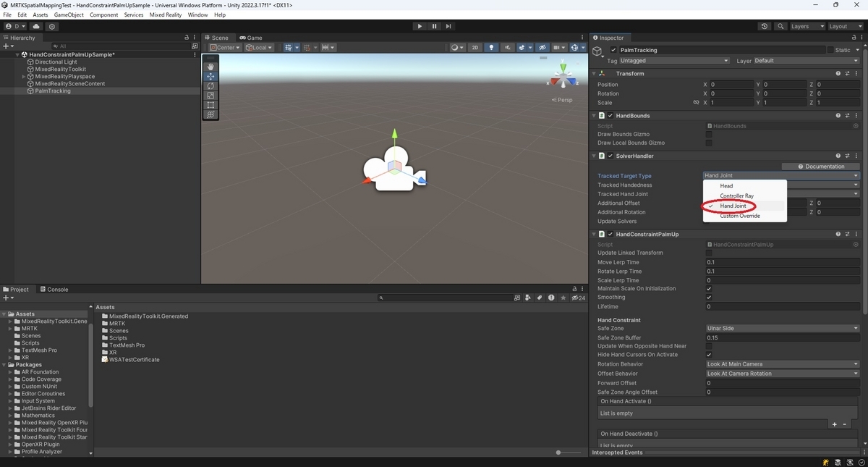This screenshot has height=467, width=868.
Task: Click the Step frame button
Action: click(x=448, y=26)
